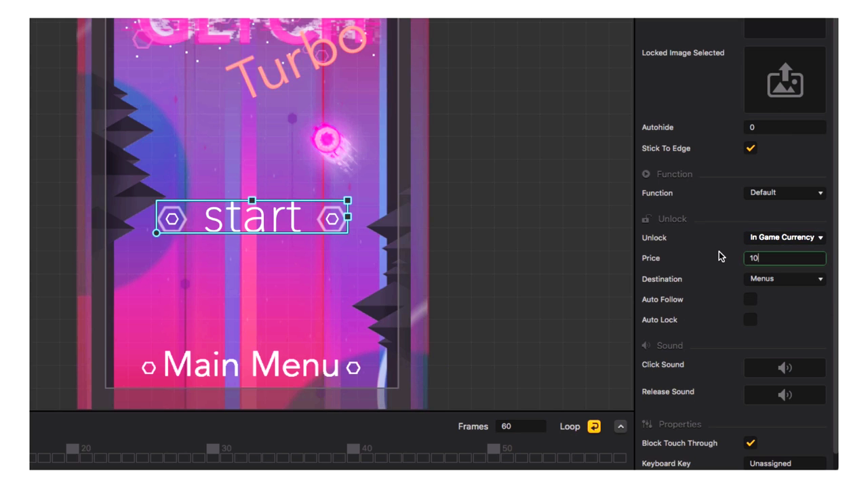Click the Locked Image upload icon
The width and height of the screenshot is (868, 488).
(x=785, y=80)
